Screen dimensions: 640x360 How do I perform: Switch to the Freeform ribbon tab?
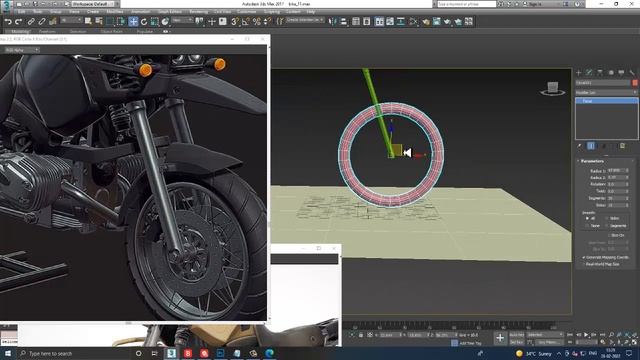click(x=47, y=31)
